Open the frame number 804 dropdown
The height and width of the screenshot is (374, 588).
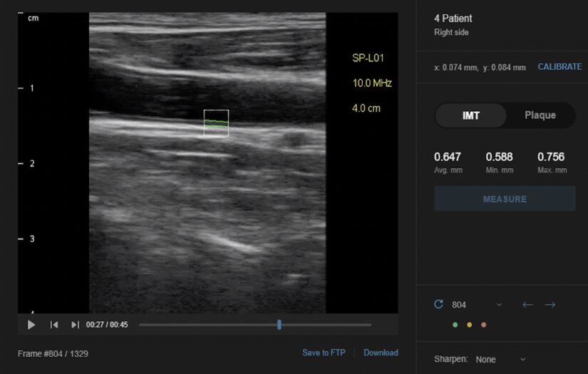pos(477,305)
